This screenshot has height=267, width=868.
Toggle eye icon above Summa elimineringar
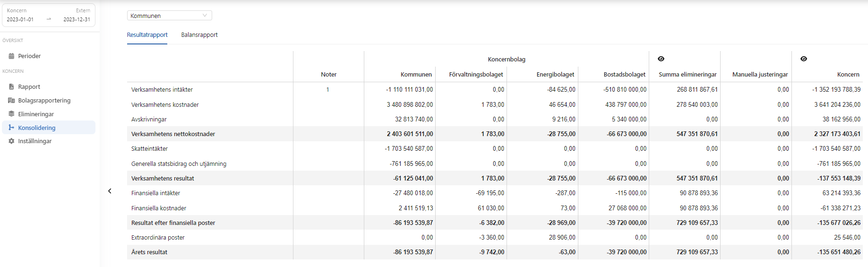tap(661, 59)
